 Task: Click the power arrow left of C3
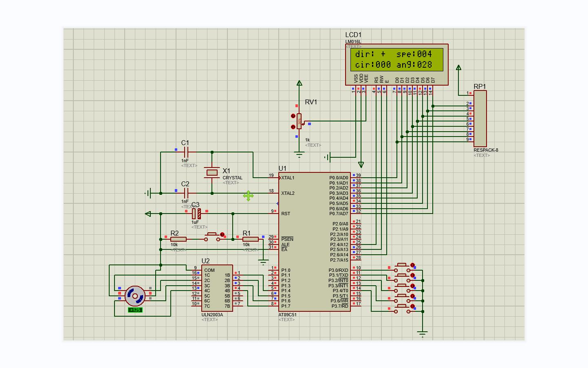click(148, 214)
